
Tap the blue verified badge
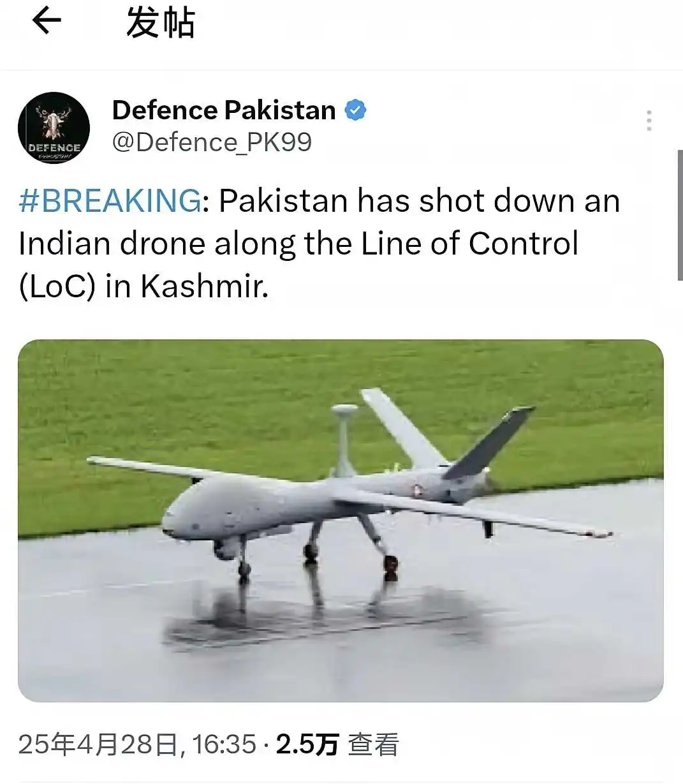click(x=355, y=110)
